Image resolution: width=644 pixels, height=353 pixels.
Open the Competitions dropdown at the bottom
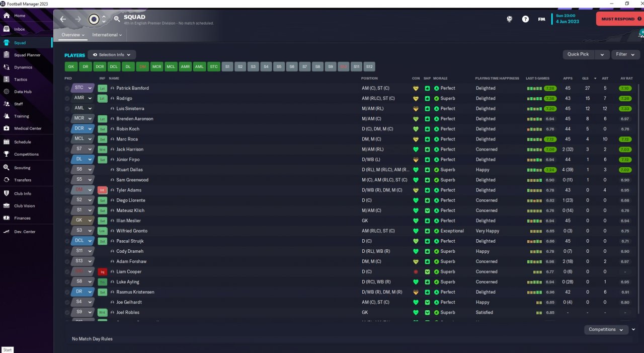click(606, 329)
